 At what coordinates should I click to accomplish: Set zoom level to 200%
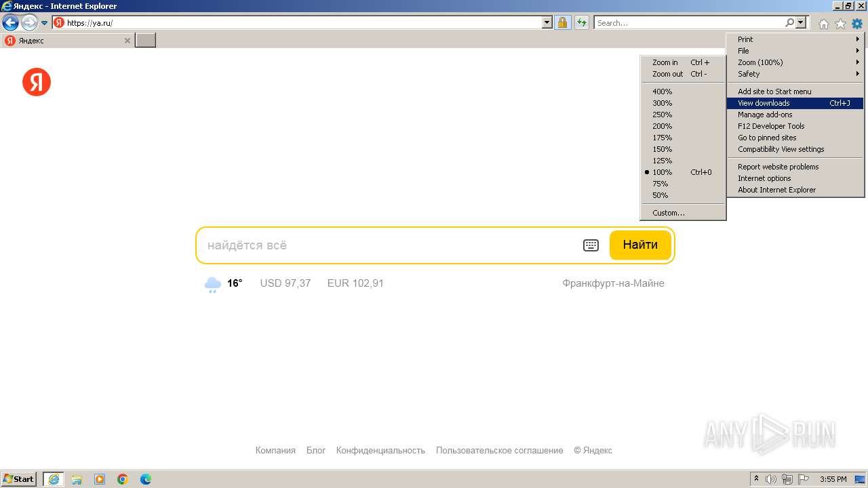[683, 126]
